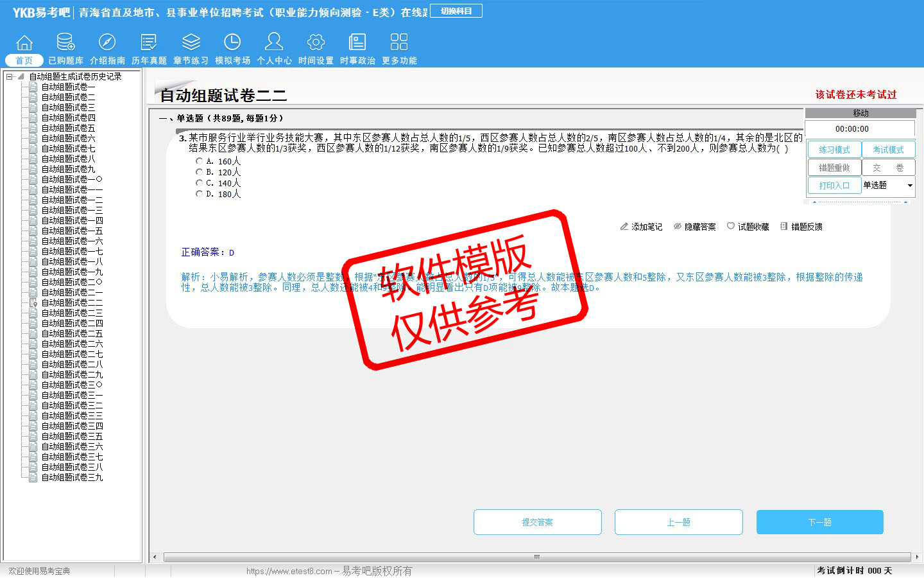Open 更多功能 grid icon
The height and width of the screenshot is (578, 924).
pyautogui.click(x=399, y=42)
